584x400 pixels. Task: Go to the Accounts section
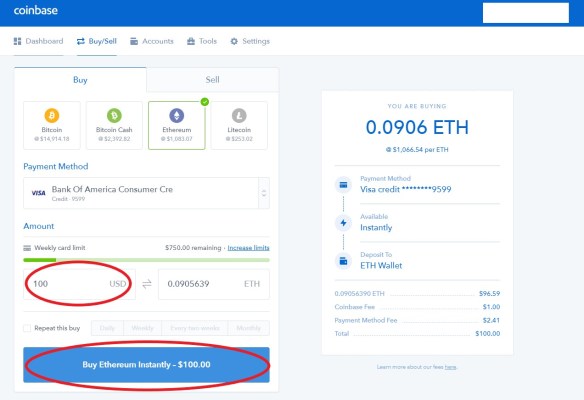coord(152,41)
